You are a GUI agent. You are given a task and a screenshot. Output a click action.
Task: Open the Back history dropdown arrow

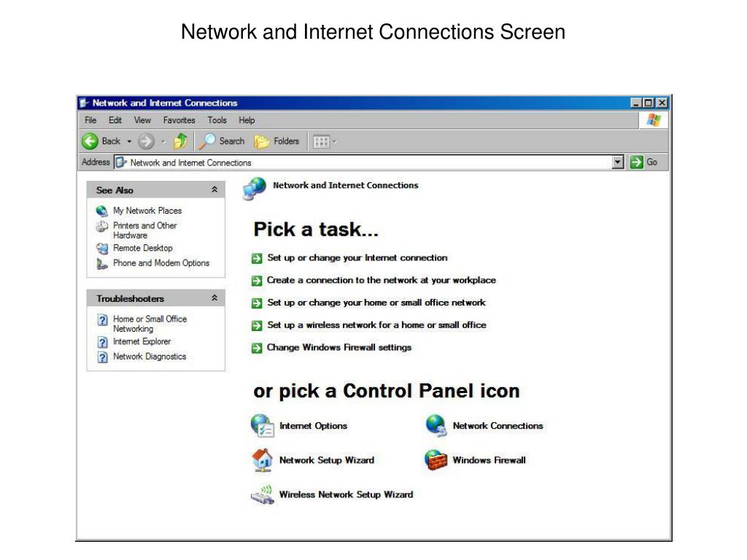(129, 141)
